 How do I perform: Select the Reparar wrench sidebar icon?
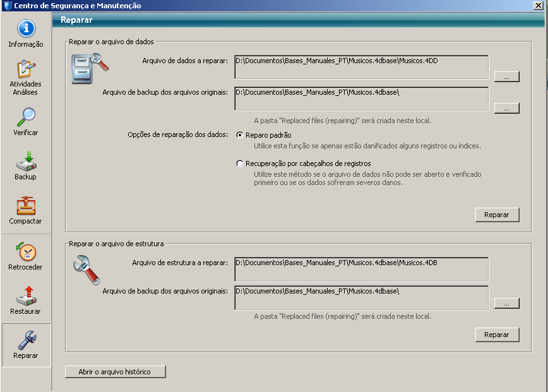pos(27,340)
